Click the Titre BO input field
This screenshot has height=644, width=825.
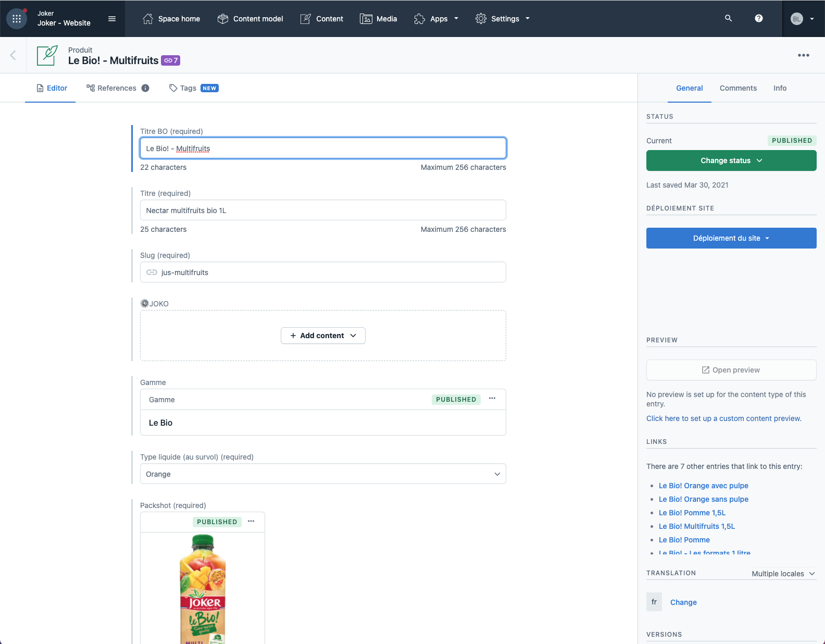(x=323, y=148)
